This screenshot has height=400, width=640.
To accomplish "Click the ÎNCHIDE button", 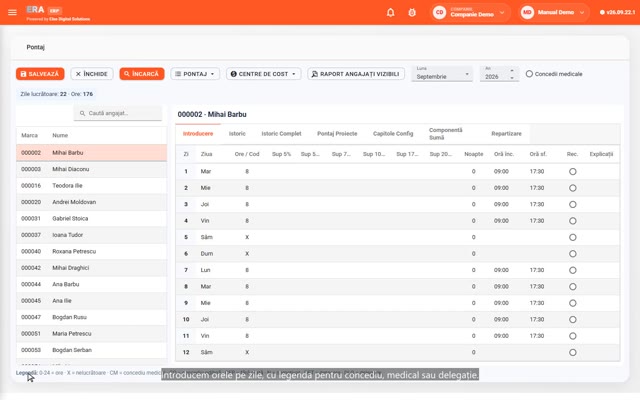I will (x=92, y=74).
